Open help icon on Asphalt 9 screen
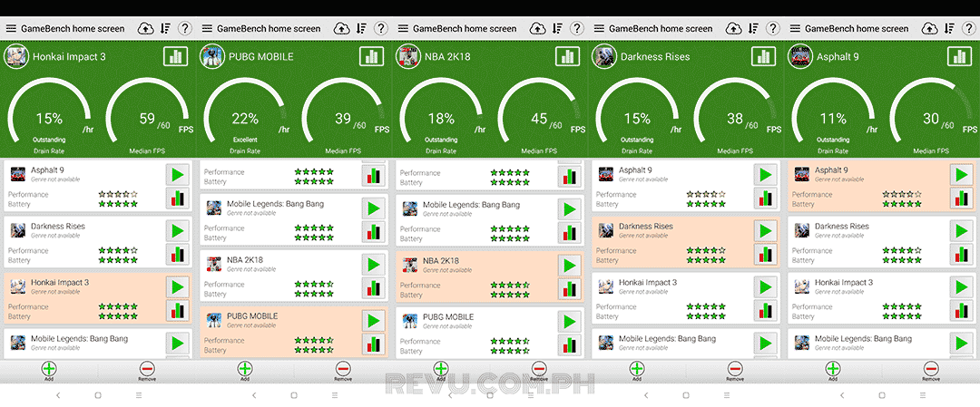 click(x=969, y=29)
